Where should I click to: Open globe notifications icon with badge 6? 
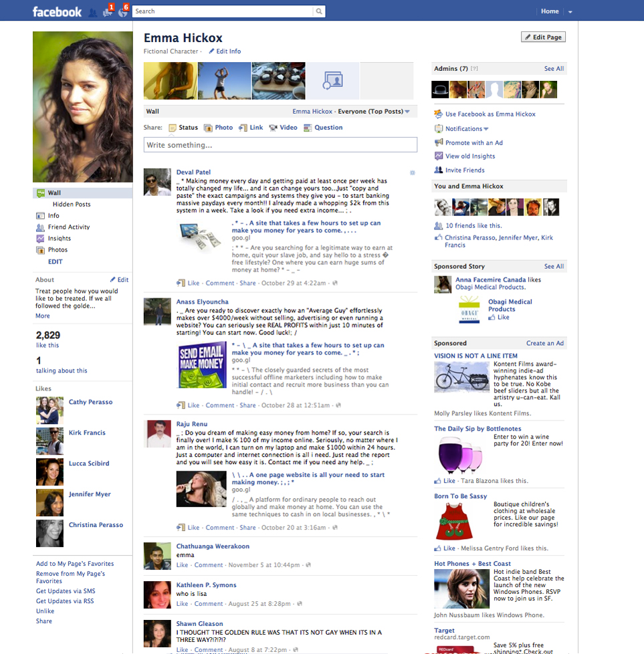[x=122, y=11]
